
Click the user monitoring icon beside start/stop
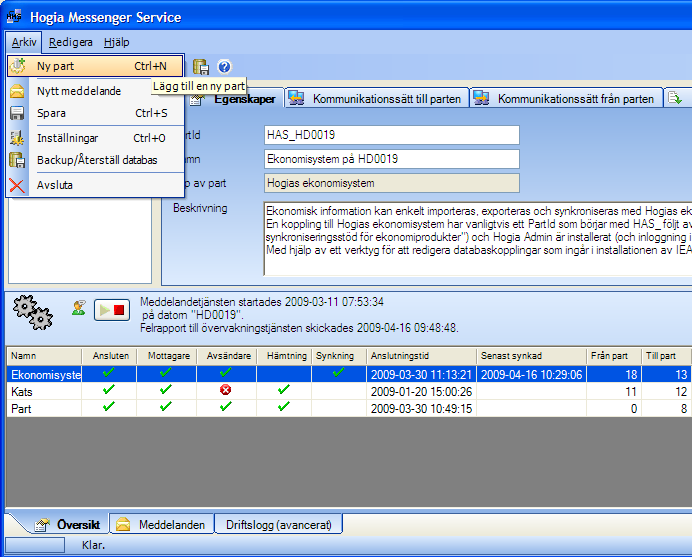tap(79, 307)
